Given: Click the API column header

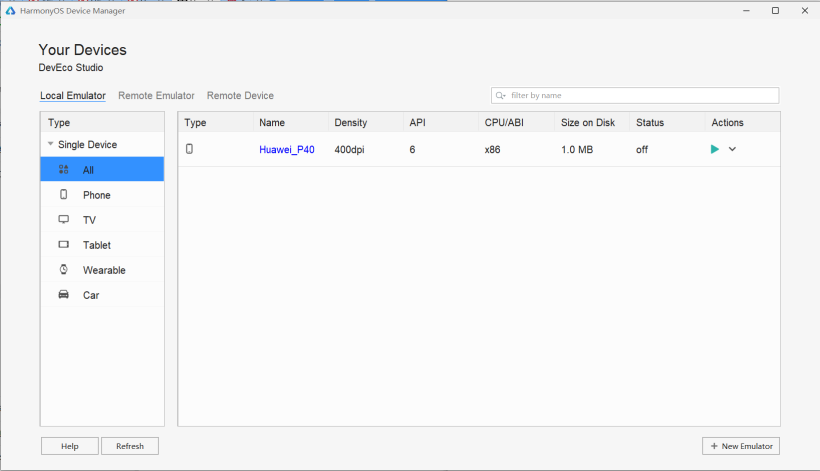Looking at the screenshot, I should [x=441, y=122].
